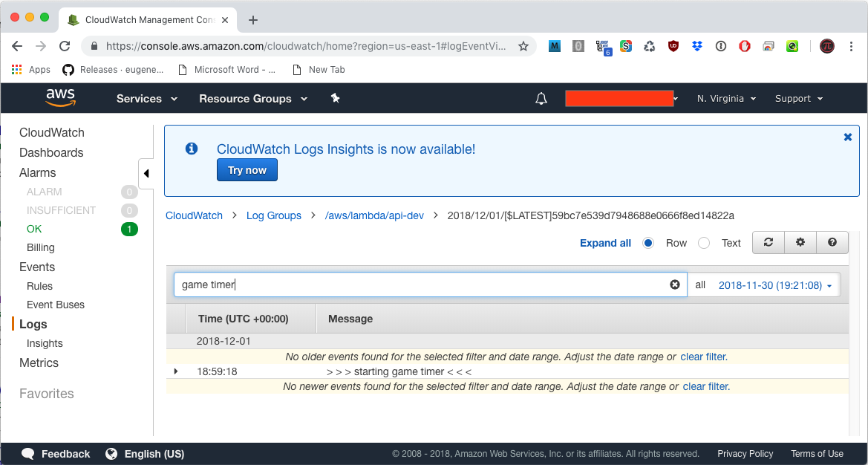This screenshot has width=868, height=465.
Task: Click the AWS logo home icon
Action: click(x=60, y=98)
